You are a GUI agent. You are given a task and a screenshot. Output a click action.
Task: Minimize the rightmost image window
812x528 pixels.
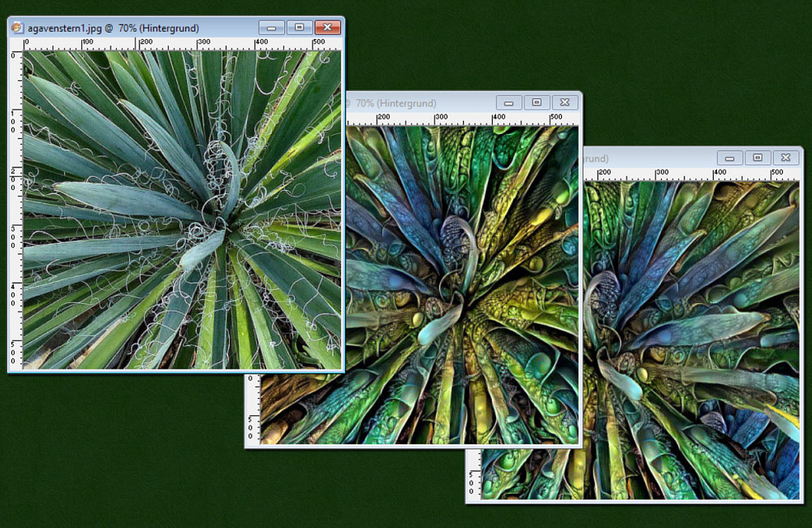729,158
